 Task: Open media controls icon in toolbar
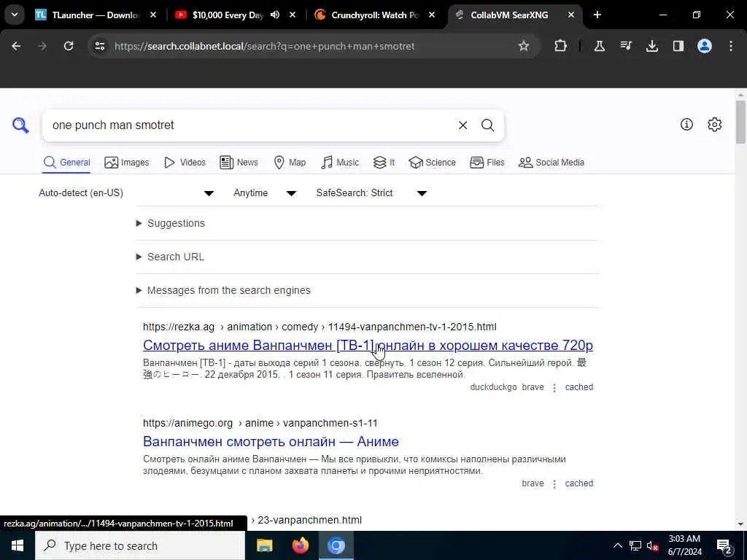coord(625,46)
